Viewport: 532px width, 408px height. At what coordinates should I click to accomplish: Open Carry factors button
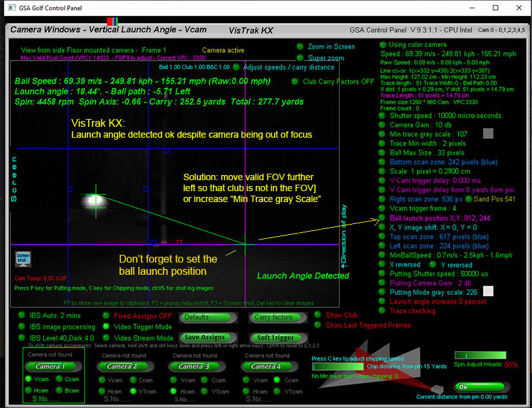(x=278, y=317)
